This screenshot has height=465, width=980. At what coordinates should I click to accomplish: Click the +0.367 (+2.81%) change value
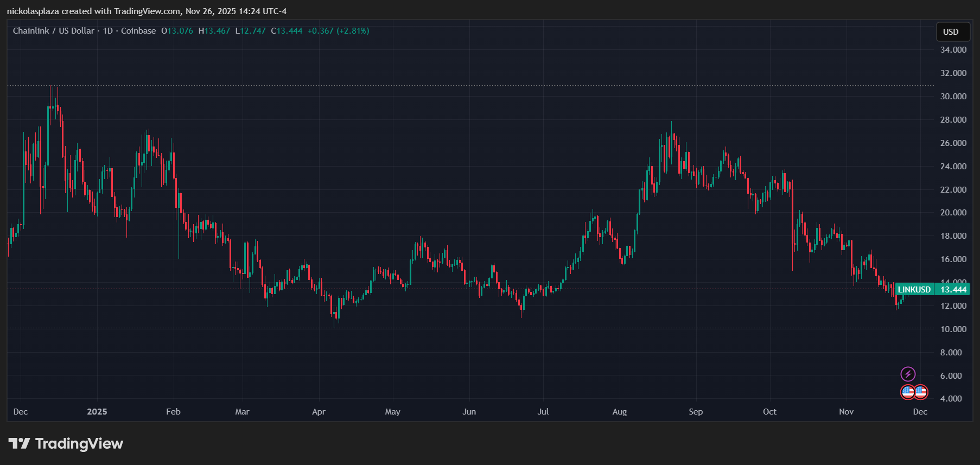338,31
